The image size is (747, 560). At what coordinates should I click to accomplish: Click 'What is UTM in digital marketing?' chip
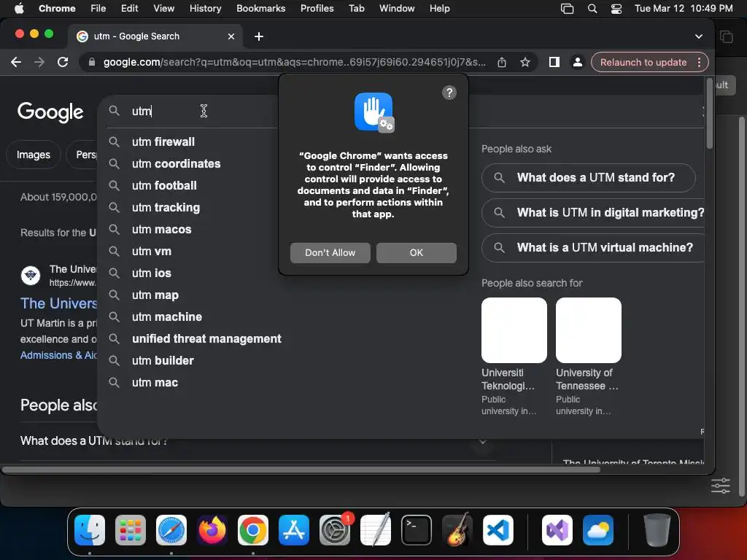tap(594, 213)
